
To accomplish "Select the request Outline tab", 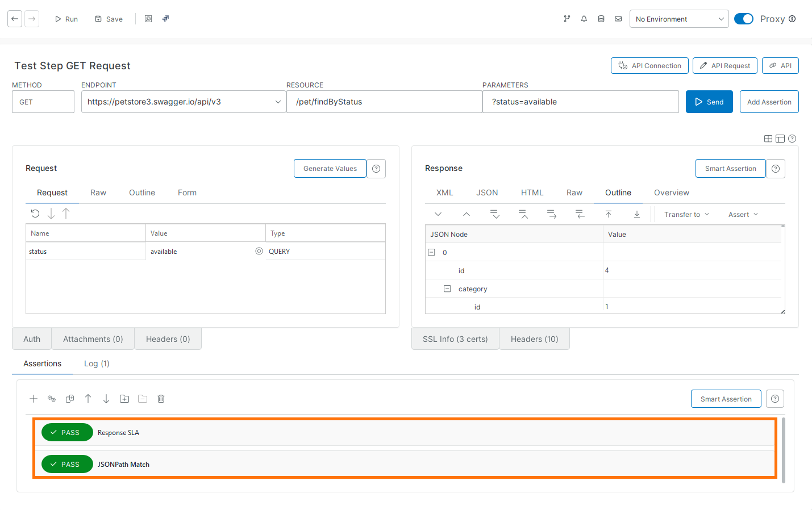I will point(142,193).
